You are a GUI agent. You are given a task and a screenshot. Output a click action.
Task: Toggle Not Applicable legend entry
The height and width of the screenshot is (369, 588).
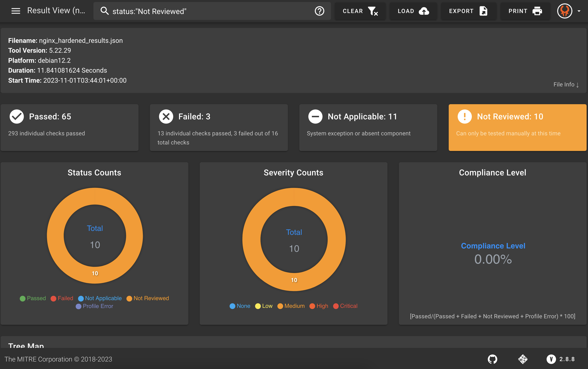[103, 298]
